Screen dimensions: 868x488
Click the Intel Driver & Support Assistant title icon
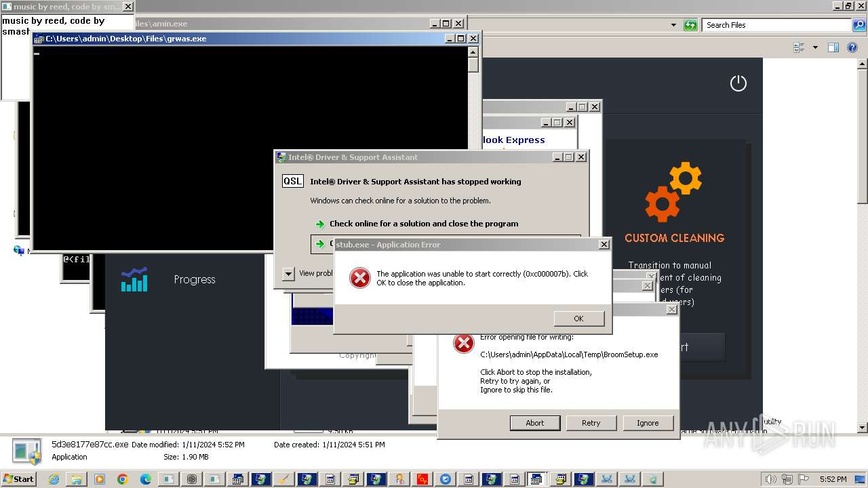(x=281, y=157)
